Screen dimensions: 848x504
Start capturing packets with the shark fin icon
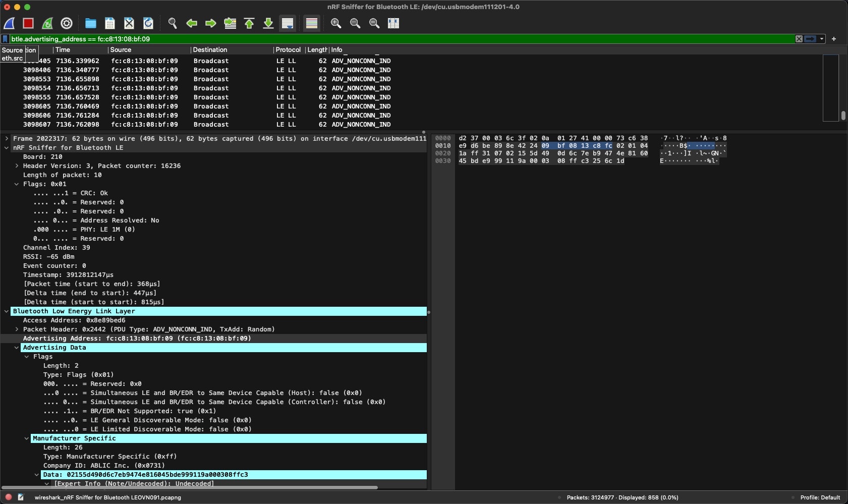pos(9,23)
